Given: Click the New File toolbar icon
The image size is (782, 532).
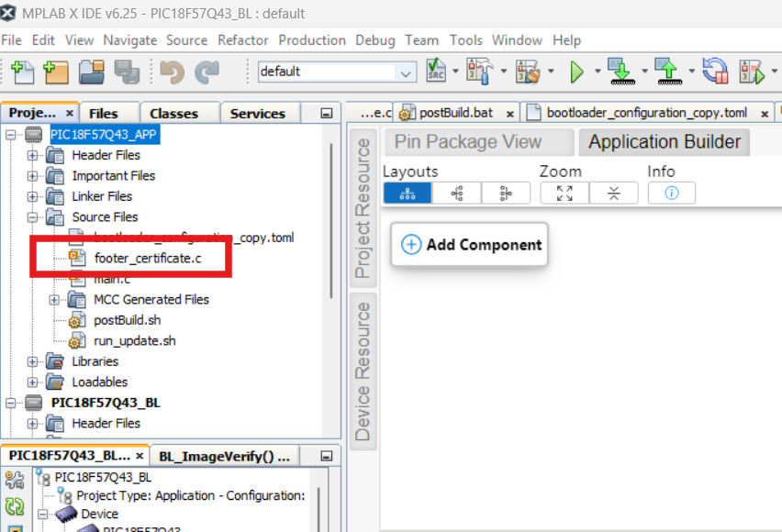Looking at the screenshot, I should point(20,72).
